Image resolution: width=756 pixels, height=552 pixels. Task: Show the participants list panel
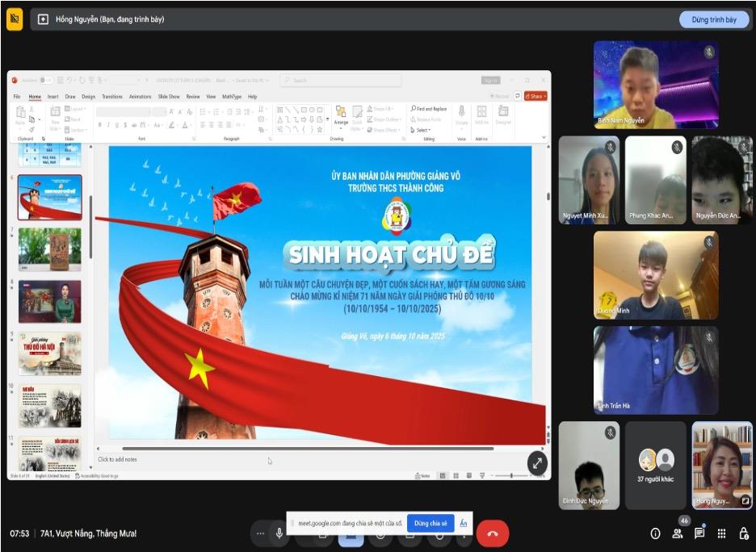pos(677,533)
